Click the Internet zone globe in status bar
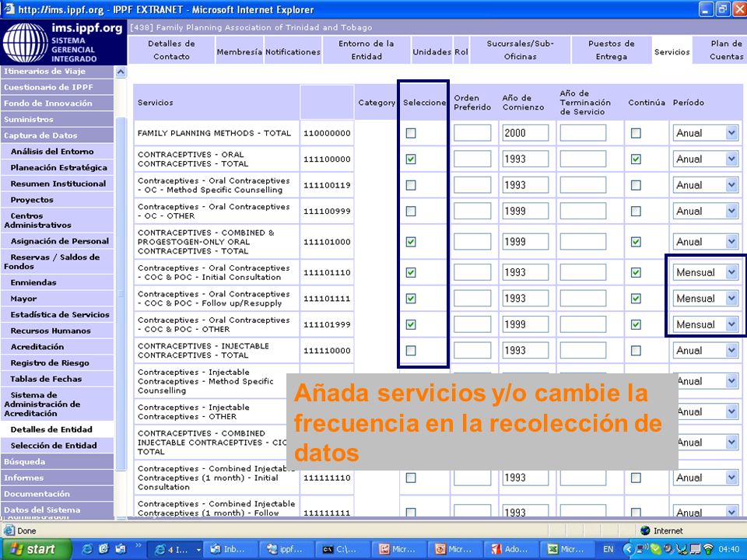The width and height of the screenshot is (747, 560). [645, 530]
